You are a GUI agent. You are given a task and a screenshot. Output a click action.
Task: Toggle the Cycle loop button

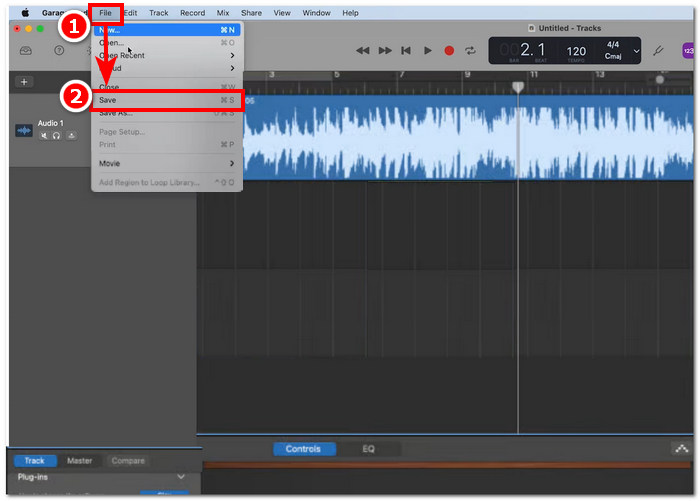[x=470, y=50]
